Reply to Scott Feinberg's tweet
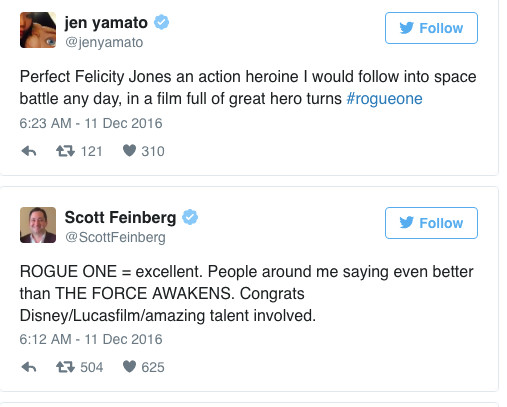The height and width of the screenshot is (407, 507). [x=29, y=367]
